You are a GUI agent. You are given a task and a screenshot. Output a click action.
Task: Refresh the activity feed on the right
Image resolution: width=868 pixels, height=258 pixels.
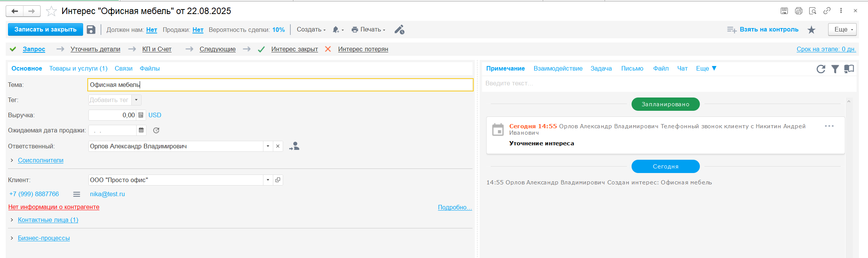click(821, 69)
